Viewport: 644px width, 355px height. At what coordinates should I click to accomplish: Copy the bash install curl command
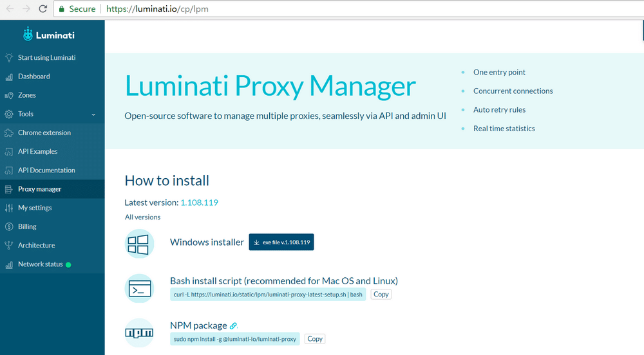point(381,295)
